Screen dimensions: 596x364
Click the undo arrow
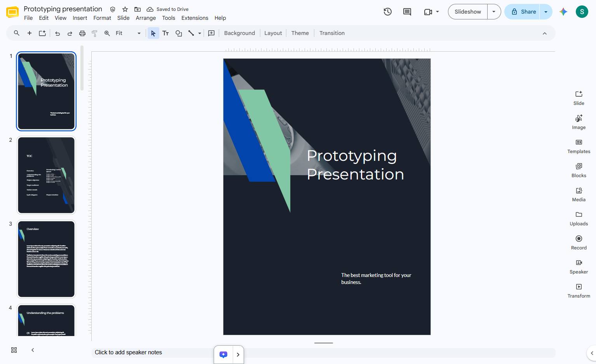point(58,33)
